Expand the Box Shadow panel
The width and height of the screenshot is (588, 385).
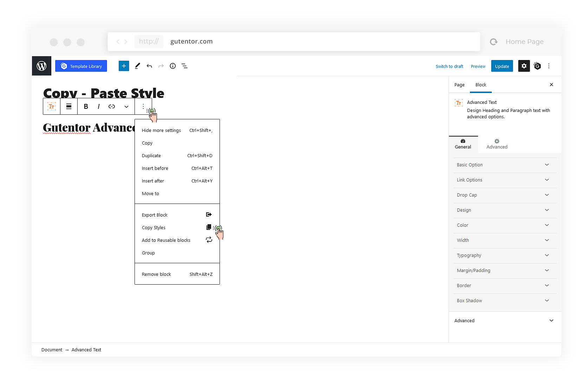505,301
